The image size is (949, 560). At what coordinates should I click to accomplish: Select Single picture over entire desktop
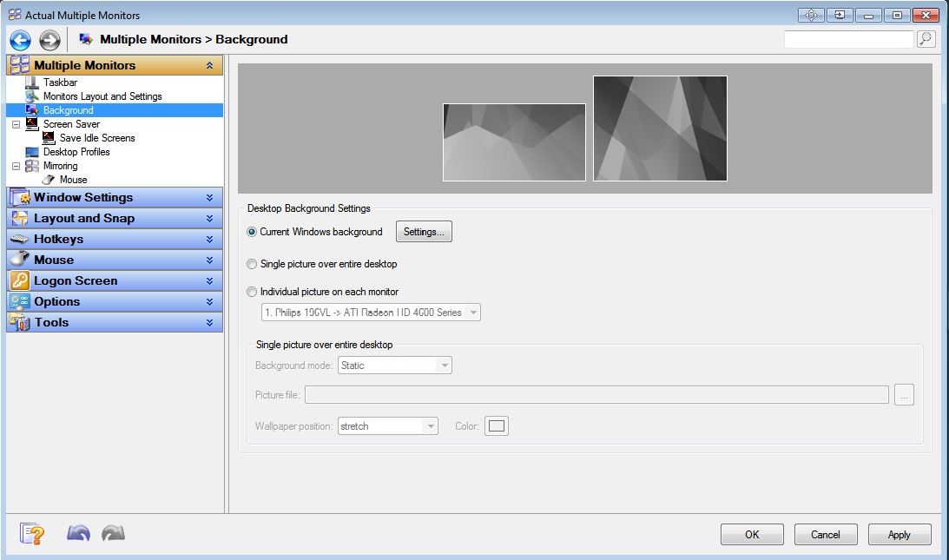[253, 264]
